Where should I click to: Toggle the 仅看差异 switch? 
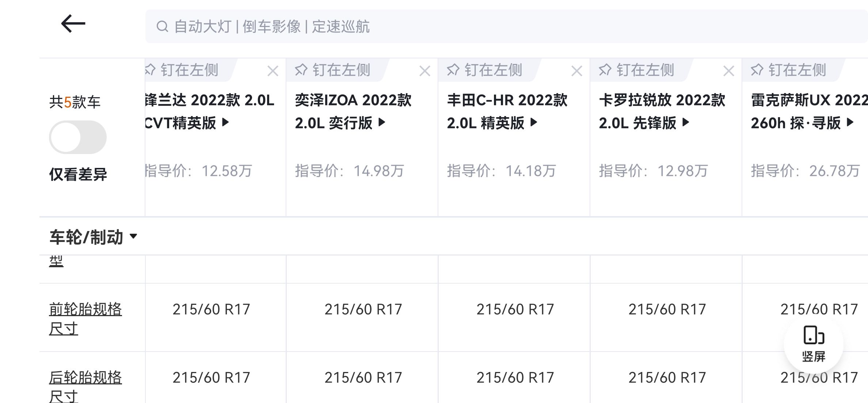pos(78,138)
